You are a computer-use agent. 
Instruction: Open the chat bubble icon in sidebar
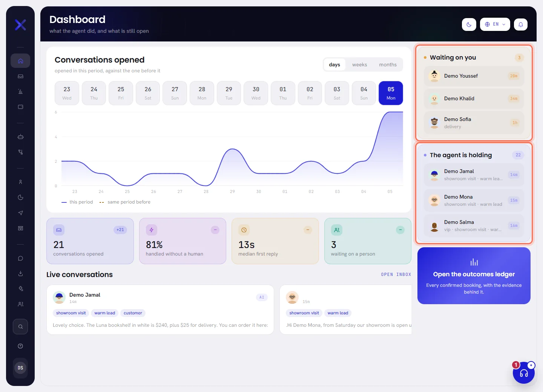pos(20,258)
